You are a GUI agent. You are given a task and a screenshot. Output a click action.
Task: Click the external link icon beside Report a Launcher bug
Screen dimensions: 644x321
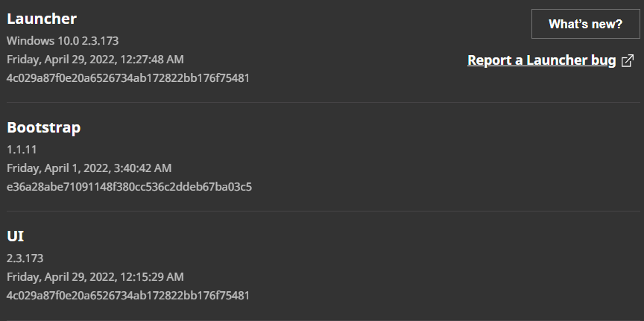[x=628, y=60]
